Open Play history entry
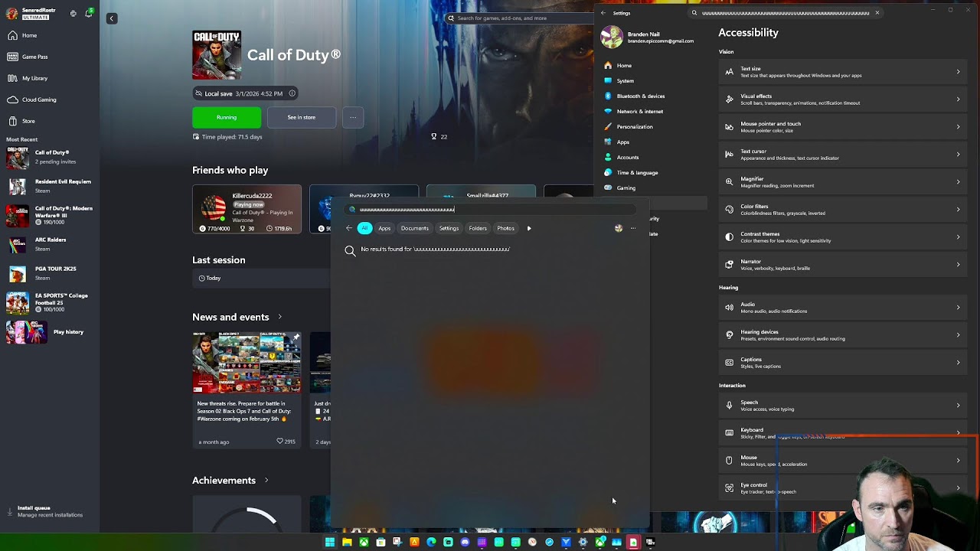This screenshot has width=980, height=551. point(50,332)
